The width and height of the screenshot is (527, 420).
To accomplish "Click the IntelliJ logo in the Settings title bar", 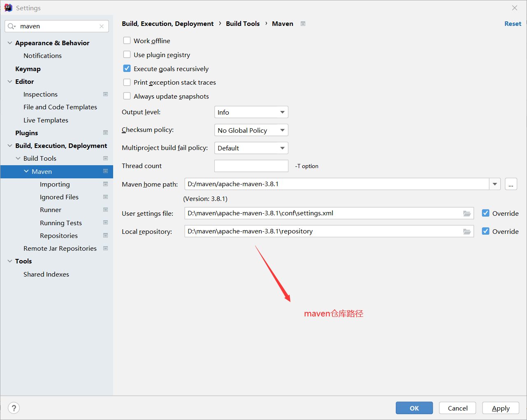I will (8, 8).
